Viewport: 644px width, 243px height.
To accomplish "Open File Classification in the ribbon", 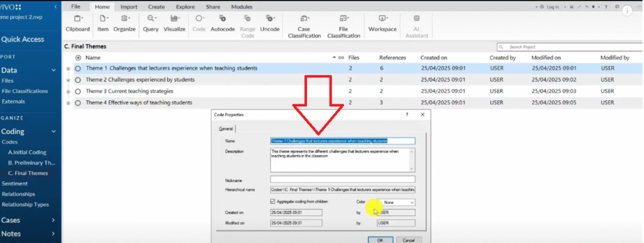I will click(344, 26).
